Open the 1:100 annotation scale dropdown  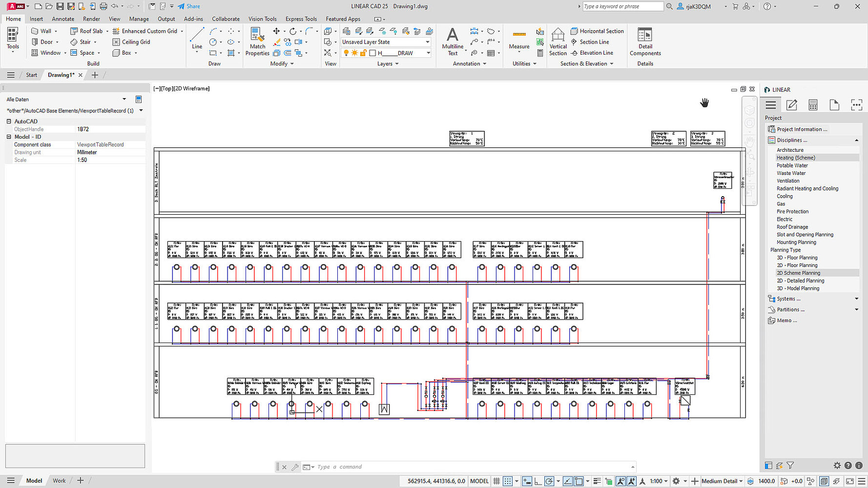659,481
